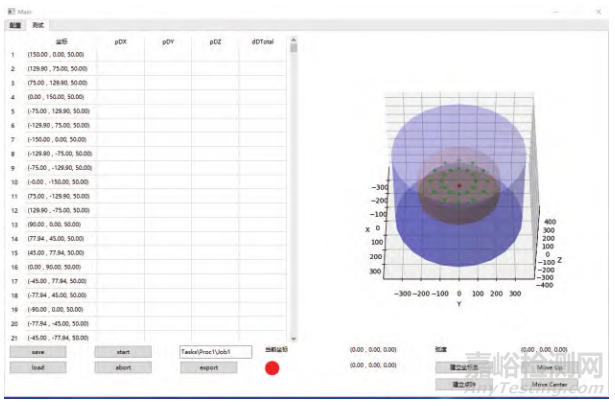Click the pDY column header
Viewport: 615px width, 406px height.
(167, 42)
